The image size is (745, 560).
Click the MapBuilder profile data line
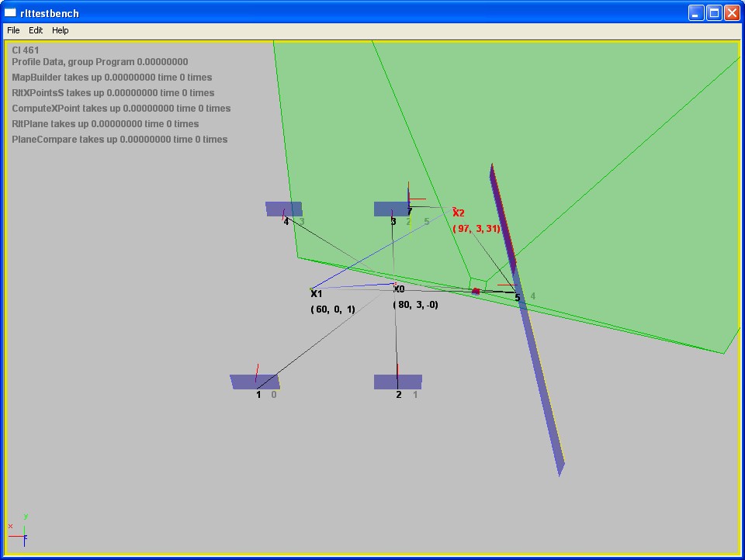[x=112, y=78]
